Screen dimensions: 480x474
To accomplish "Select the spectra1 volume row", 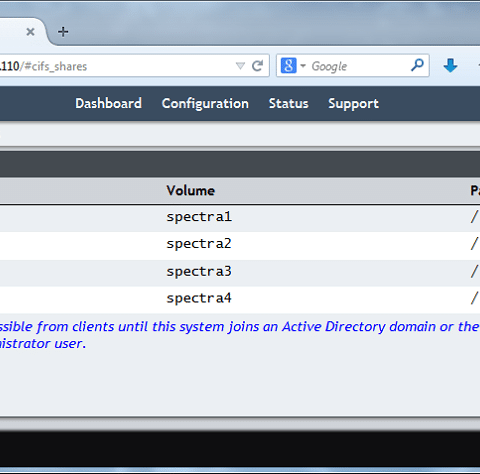I will click(240, 218).
